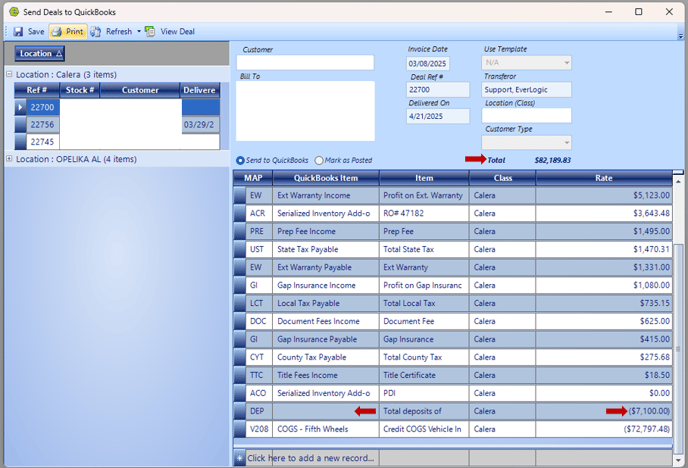The width and height of the screenshot is (688, 468).
Task: Click the Print printer icon
Action: click(x=57, y=32)
